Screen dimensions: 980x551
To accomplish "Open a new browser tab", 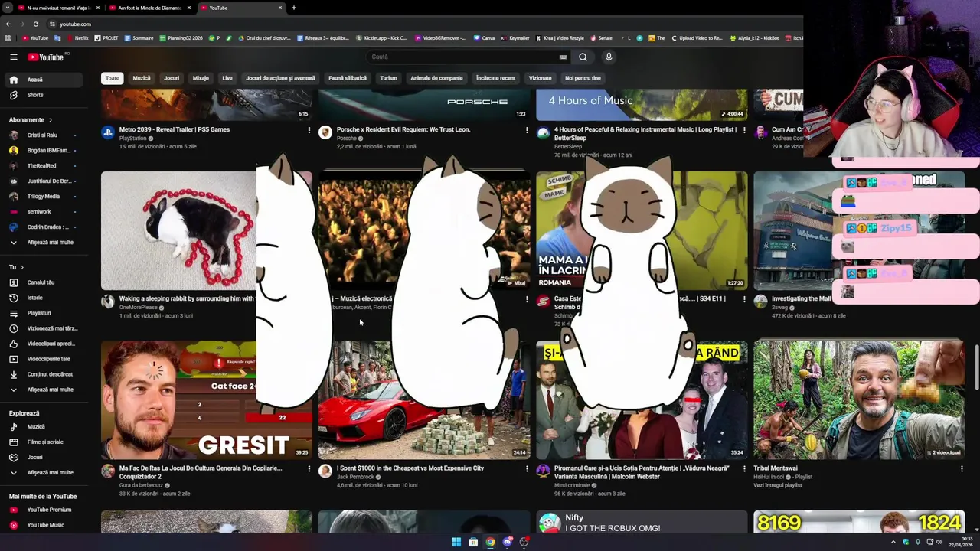I will pos(293,8).
